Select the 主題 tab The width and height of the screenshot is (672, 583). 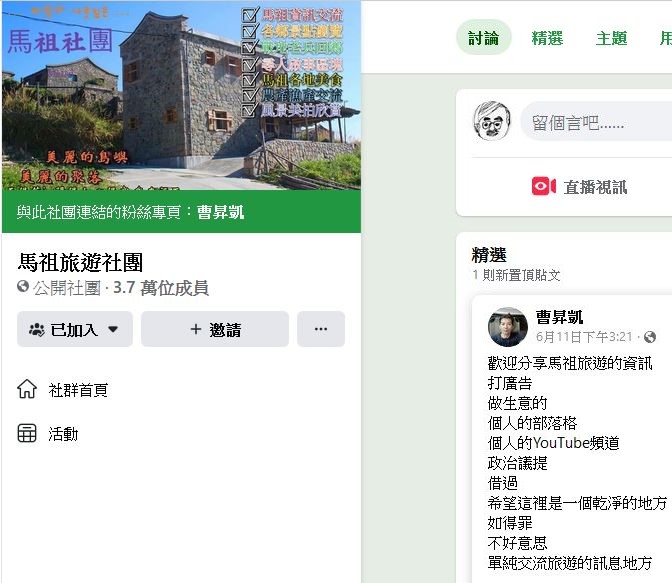point(612,38)
